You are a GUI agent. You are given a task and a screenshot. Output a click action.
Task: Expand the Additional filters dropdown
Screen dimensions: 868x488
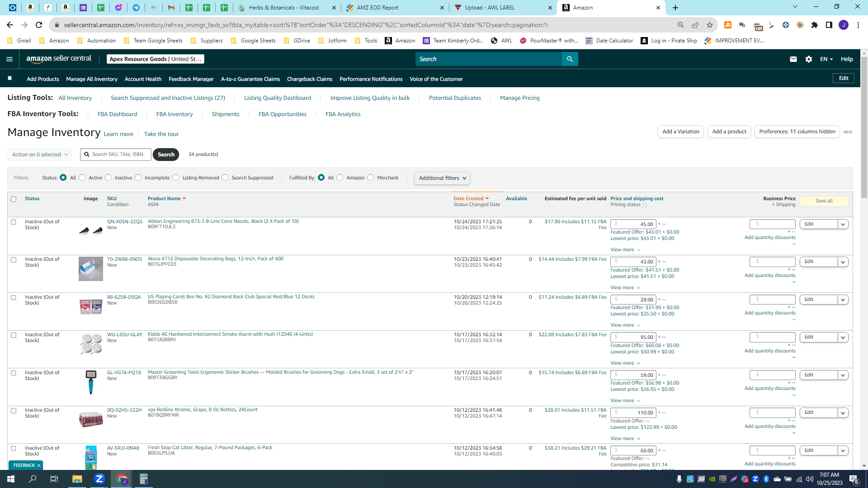coord(442,178)
